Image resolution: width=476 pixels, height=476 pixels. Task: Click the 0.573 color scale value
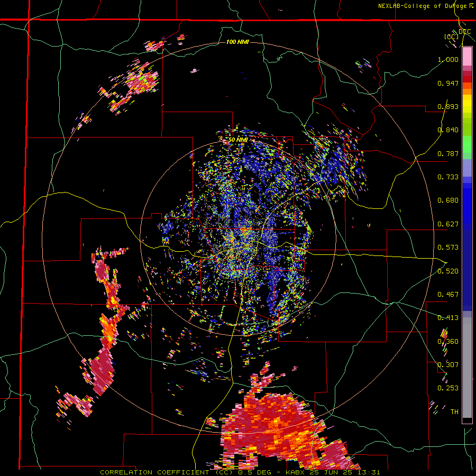(448, 248)
